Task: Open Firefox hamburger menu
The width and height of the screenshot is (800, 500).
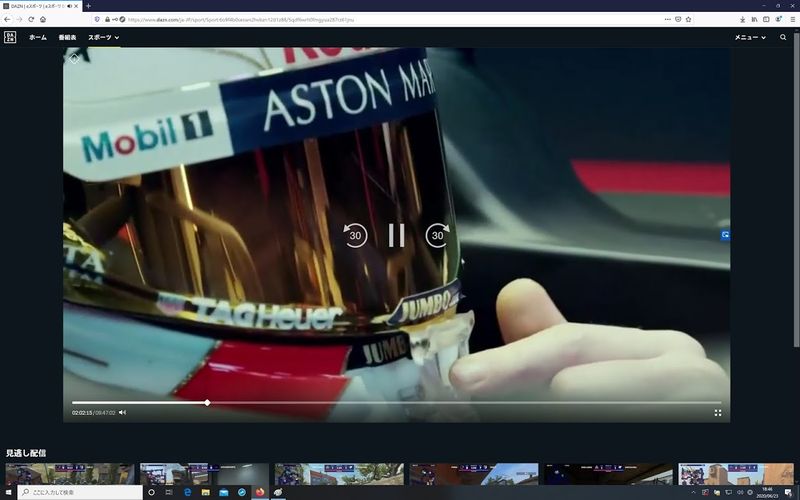Action: pos(793,19)
